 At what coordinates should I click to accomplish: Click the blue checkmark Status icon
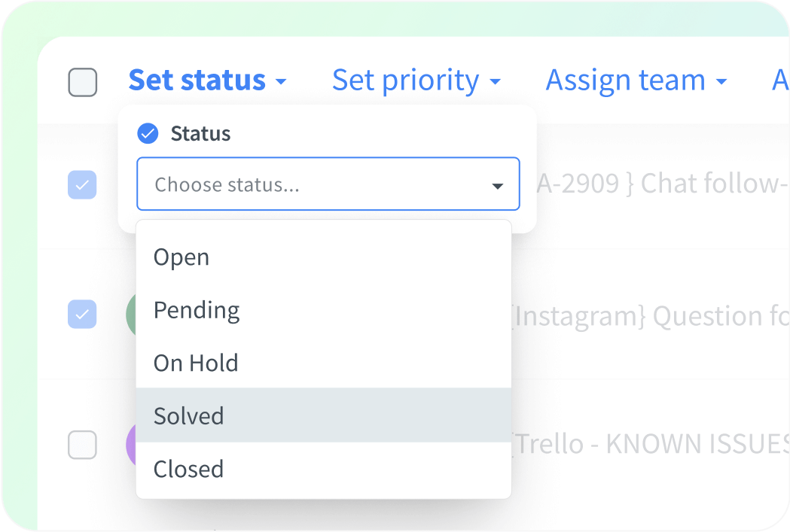pyautogui.click(x=148, y=133)
